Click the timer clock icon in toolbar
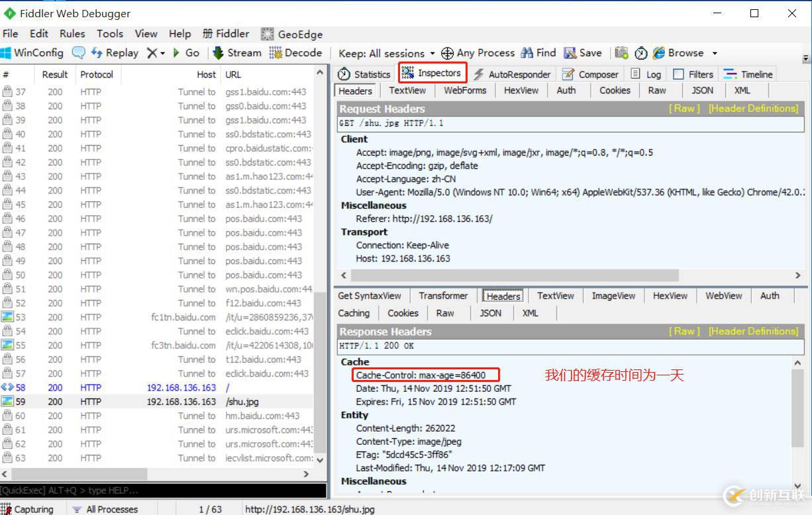The image size is (812, 515). click(x=640, y=53)
